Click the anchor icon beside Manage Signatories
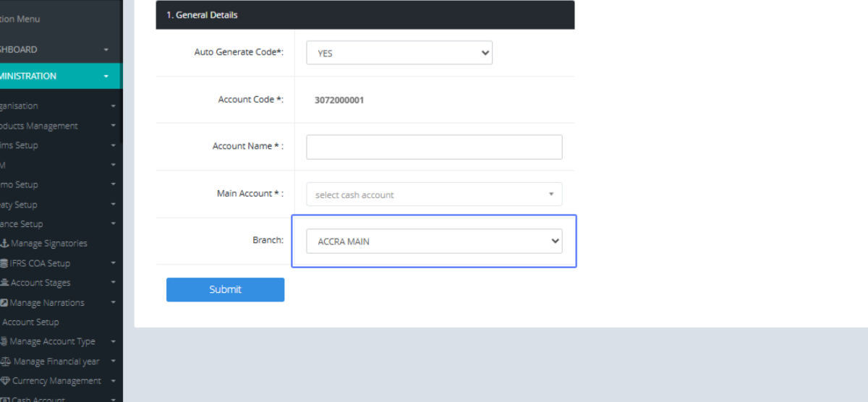The width and height of the screenshot is (868, 402). coord(4,244)
